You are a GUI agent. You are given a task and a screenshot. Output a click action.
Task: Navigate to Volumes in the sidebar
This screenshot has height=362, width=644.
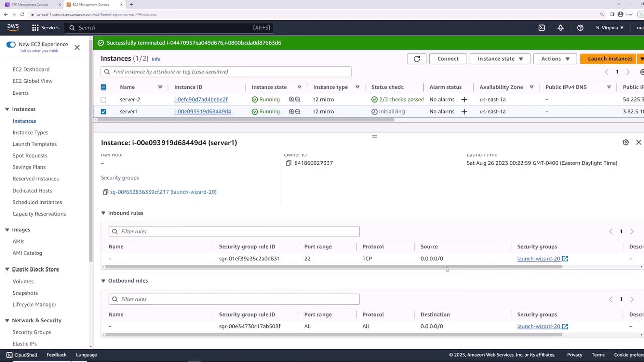click(x=23, y=282)
